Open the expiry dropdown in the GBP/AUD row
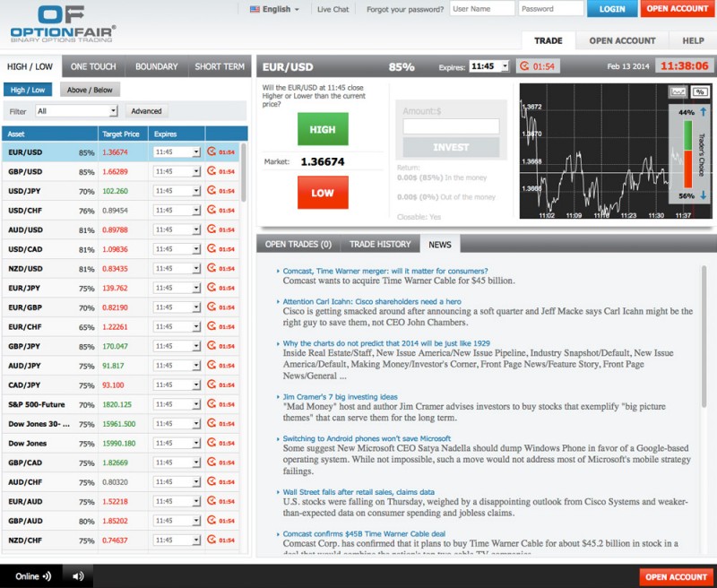Image resolution: width=717 pixels, height=588 pixels. 177,521
